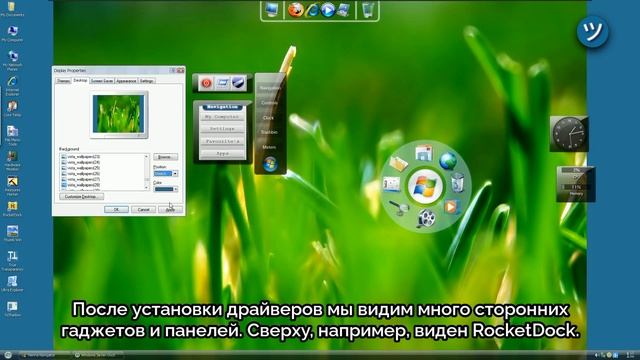The height and width of the screenshot is (360, 640).
Task: Click Apply in Display Properties
Action: [170, 209]
